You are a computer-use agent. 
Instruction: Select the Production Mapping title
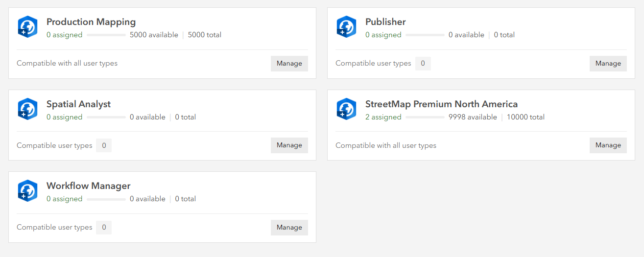[91, 22]
